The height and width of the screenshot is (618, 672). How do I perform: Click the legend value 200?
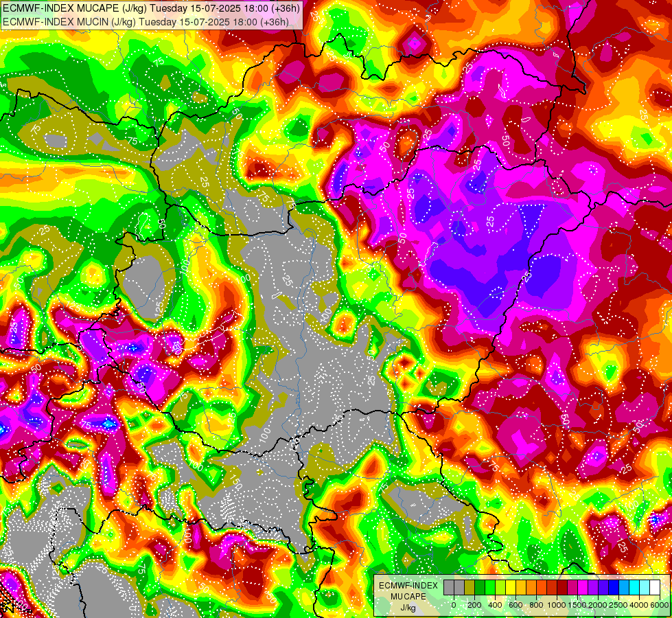[474, 605]
